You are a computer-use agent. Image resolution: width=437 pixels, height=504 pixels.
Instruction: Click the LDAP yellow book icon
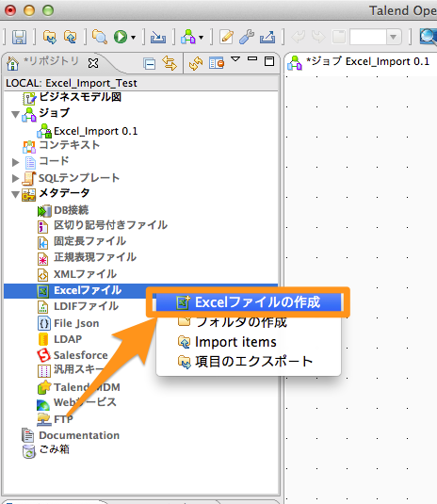[x=43, y=339]
